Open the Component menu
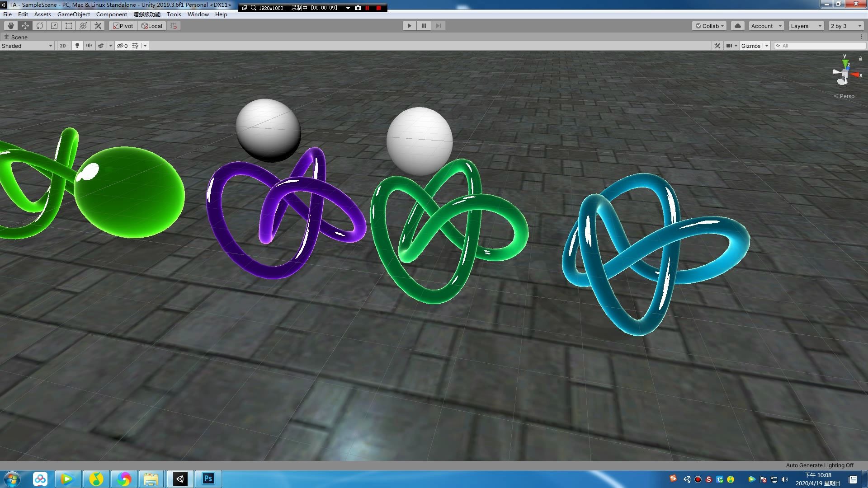Image resolution: width=868 pixels, height=488 pixels. [111, 14]
